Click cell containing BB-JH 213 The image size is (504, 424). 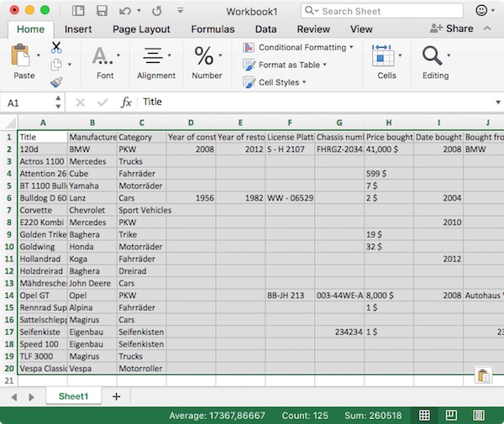[290, 296]
